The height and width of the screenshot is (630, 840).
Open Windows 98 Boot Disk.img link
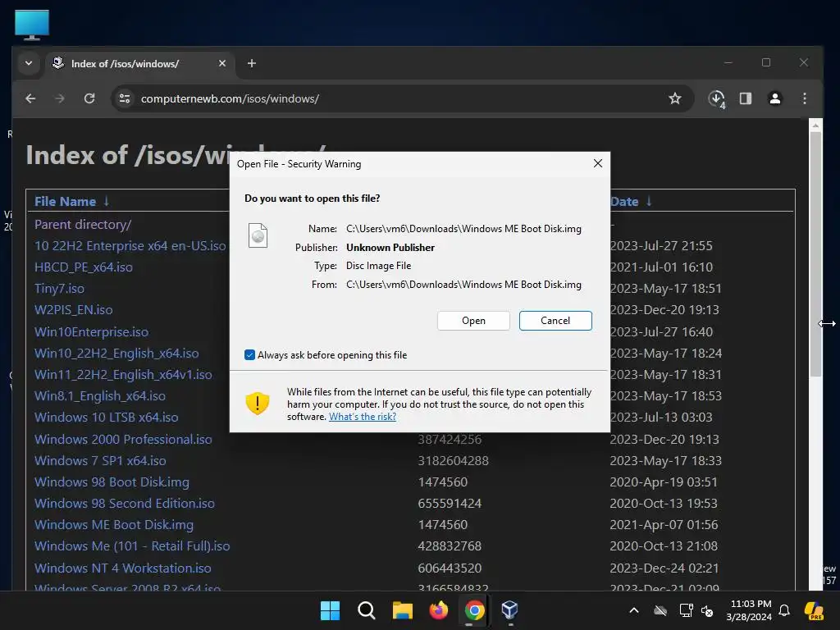tap(112, 482)
